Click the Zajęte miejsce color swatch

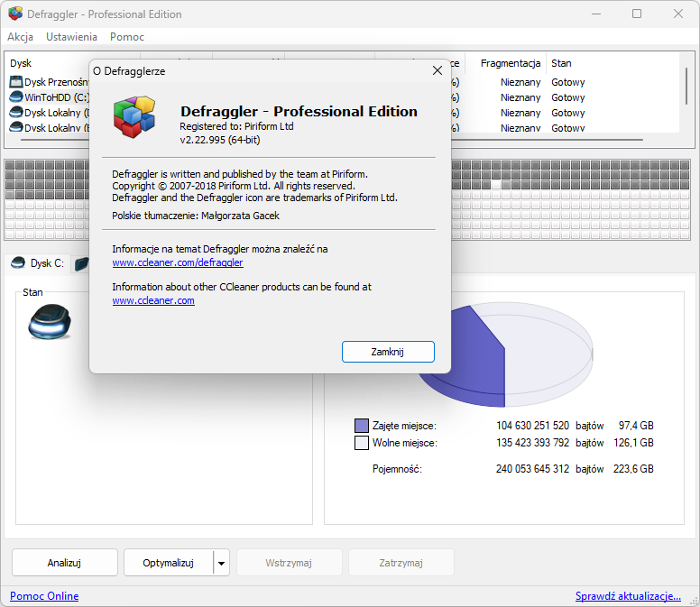click(x=362, y=426)
